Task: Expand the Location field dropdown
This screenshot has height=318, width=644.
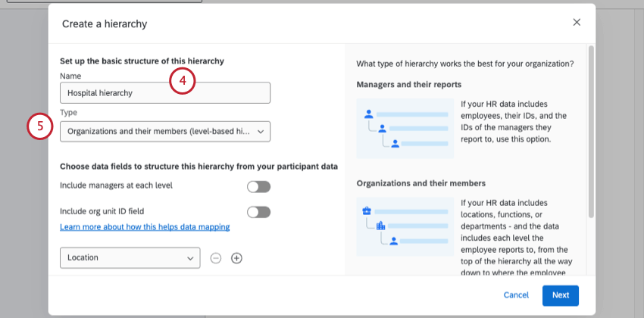Action: pyautogui.click(x=130, y=258)
